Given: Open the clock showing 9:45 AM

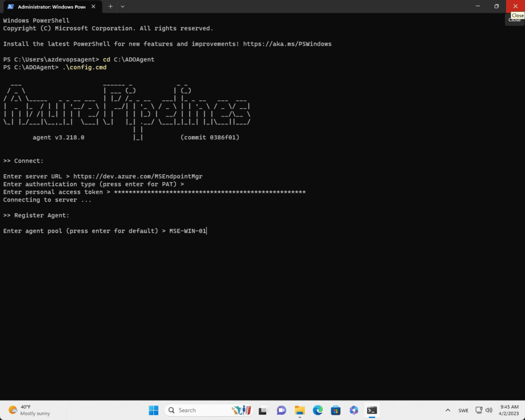Looking at the screenshot, I should (509, 410).
